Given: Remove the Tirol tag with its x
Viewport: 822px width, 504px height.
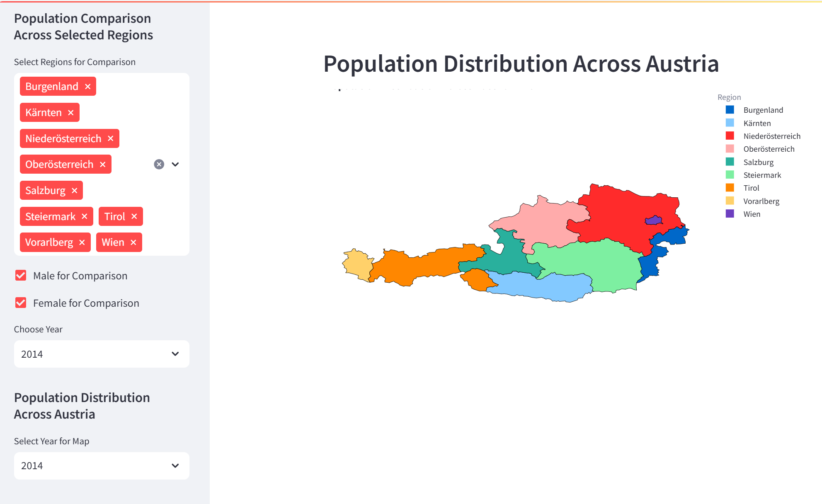Looking at the screenshot, I should pos(134,216).
